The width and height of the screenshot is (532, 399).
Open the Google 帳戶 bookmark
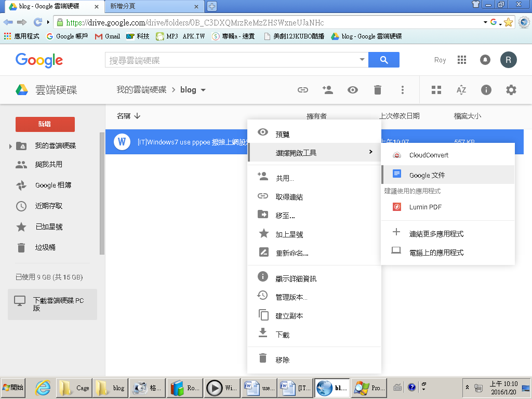pyautogui.click(x=67, y=36)
